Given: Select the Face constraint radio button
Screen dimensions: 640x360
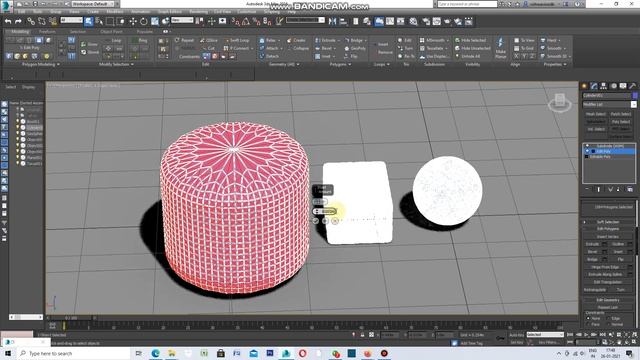Looking at the screenshot, I should [588, 324].
